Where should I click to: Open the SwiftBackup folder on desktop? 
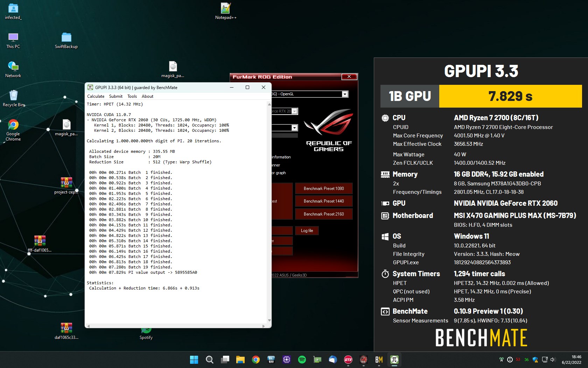point(66,40)
